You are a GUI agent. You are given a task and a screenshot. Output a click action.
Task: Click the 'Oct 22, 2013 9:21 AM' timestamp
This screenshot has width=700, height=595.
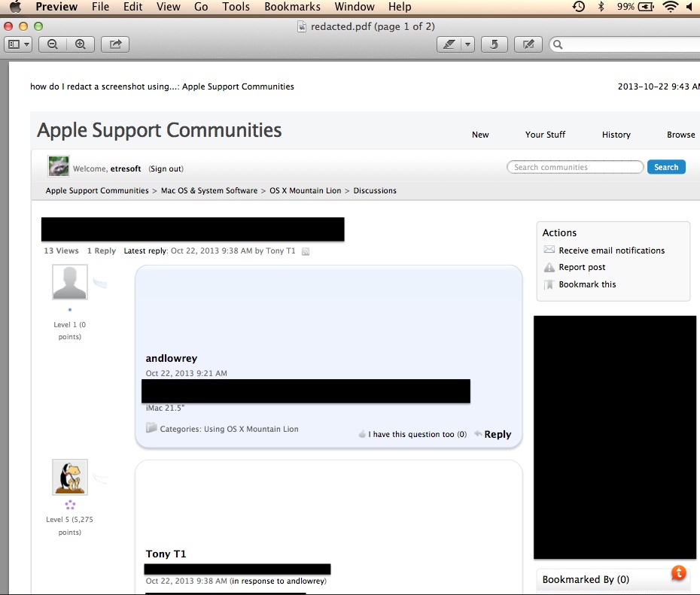(186, 373)
